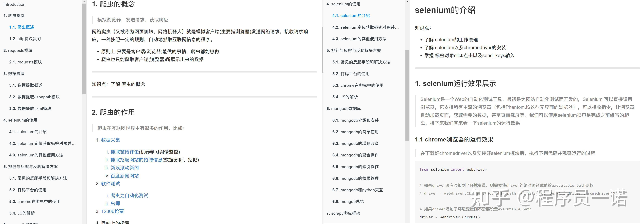Open the 12306抢票 link
This screenshot has width=644, height=224.
112,212
